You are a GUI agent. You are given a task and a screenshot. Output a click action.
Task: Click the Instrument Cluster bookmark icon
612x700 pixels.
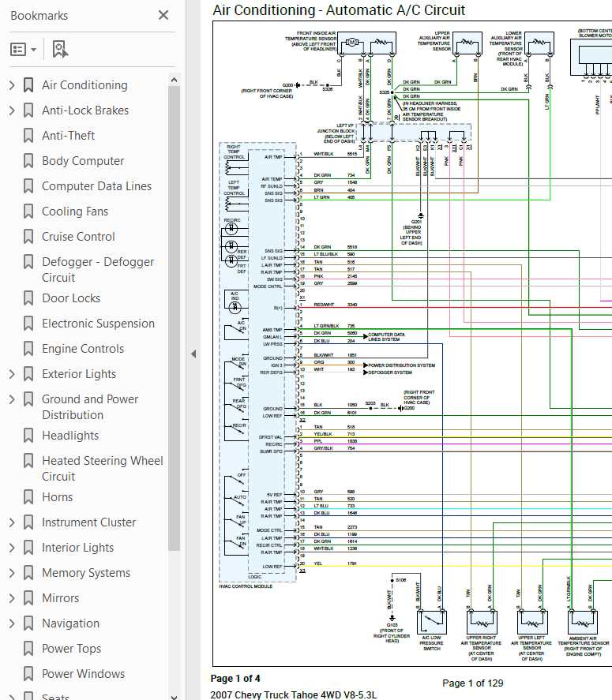pyautogui.click(x=28, y=522)
